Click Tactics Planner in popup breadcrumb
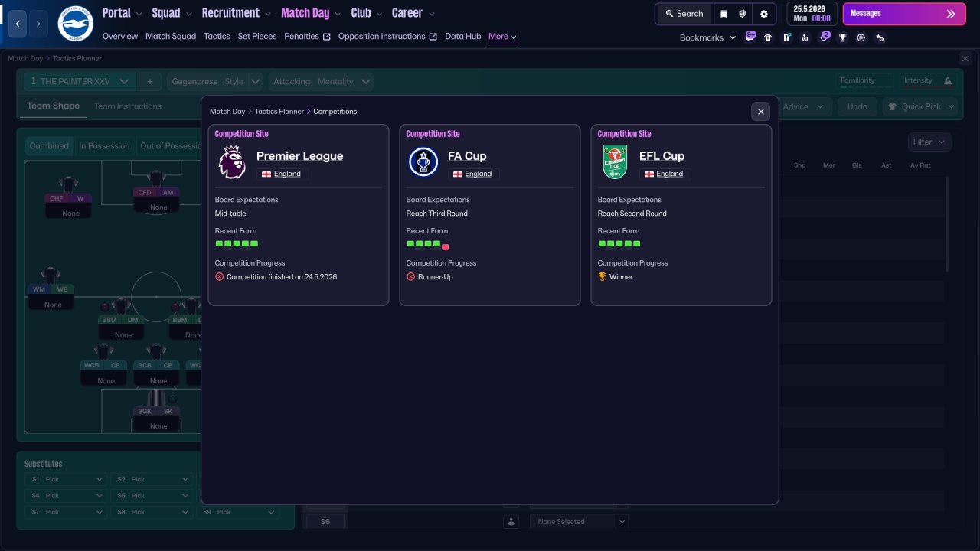The height and width of the screenshot is (551, 980). tap(279, 112)
